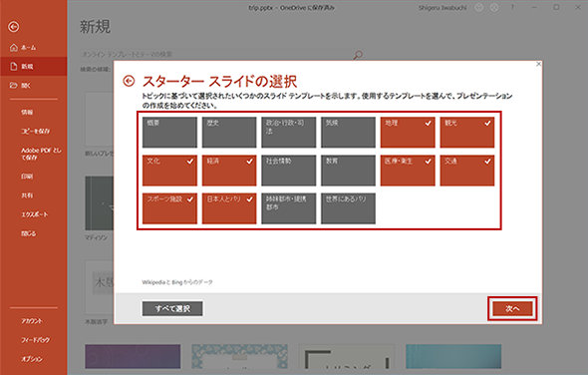Deselect the checked 日本人とパリ tile

[x=229, y=208]
